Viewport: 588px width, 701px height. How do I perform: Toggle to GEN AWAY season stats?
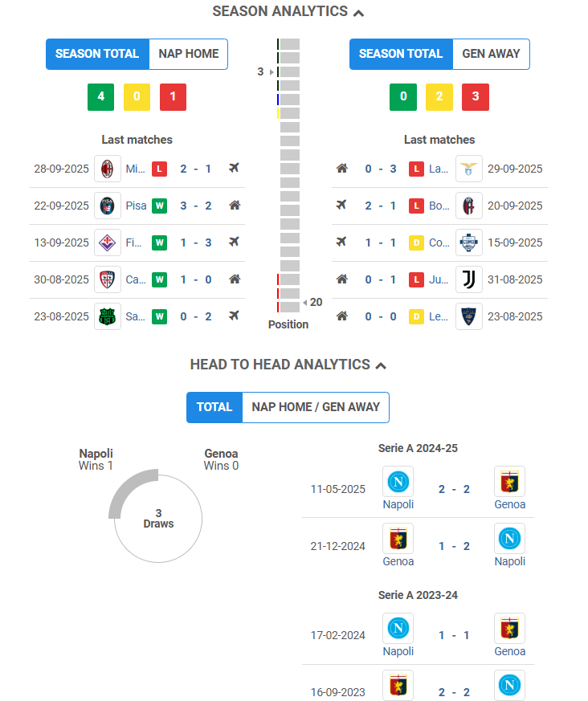491,54
